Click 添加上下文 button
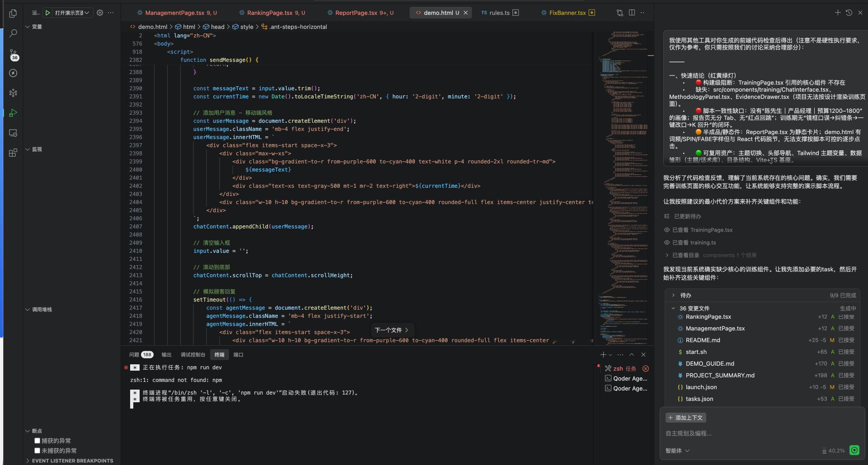 [685, 418]
